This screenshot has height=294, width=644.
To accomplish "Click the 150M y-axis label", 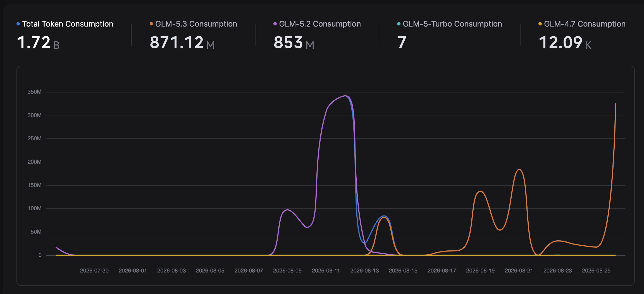I will coord(35,185).
